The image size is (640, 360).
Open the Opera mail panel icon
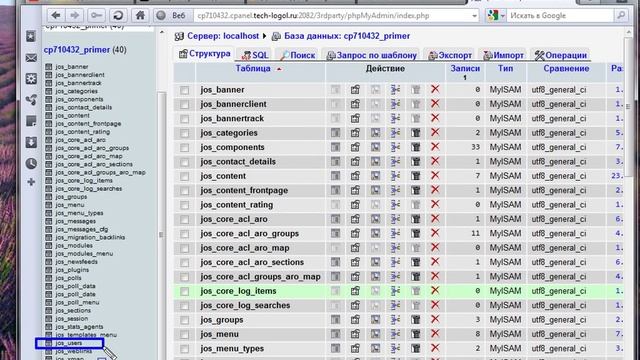[31, 58]
